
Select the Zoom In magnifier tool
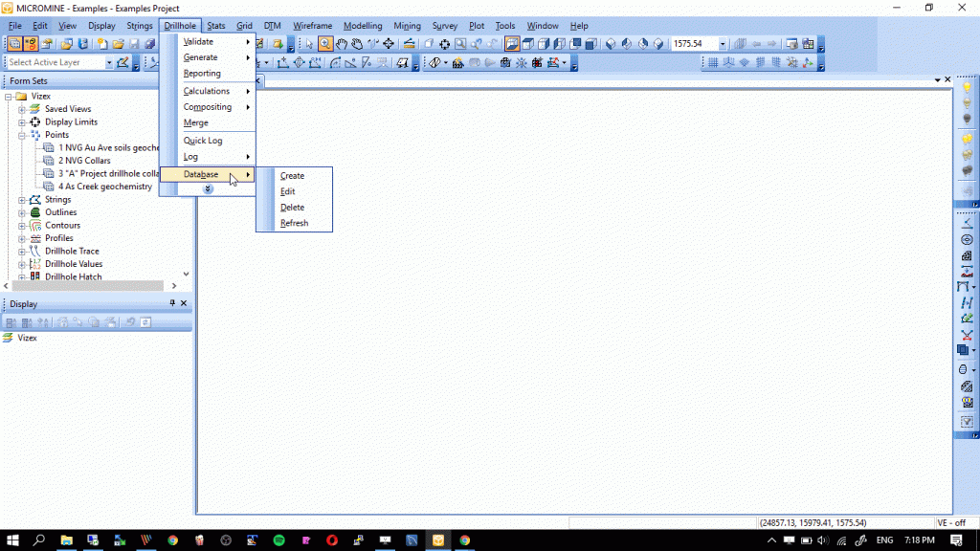coord(325,44)
